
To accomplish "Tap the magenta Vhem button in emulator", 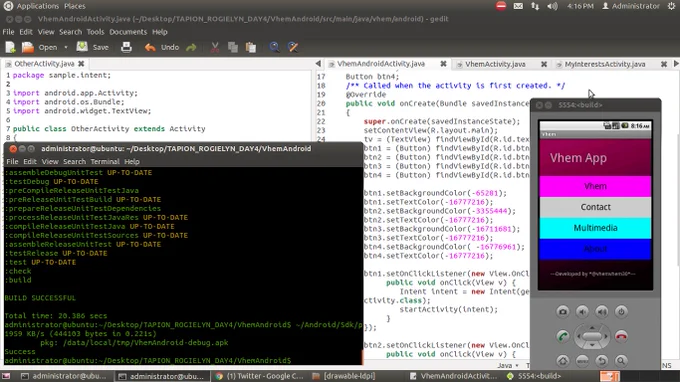I will 595,186.
